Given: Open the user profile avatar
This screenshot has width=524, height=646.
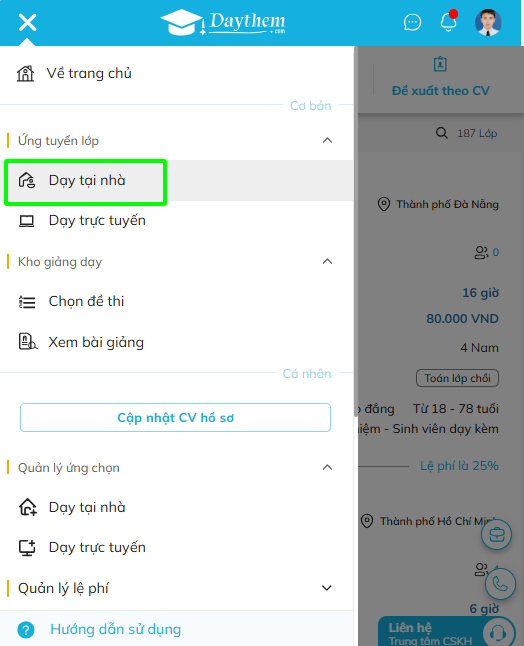Looking at the screenshot, I should (x=488, y=23).
